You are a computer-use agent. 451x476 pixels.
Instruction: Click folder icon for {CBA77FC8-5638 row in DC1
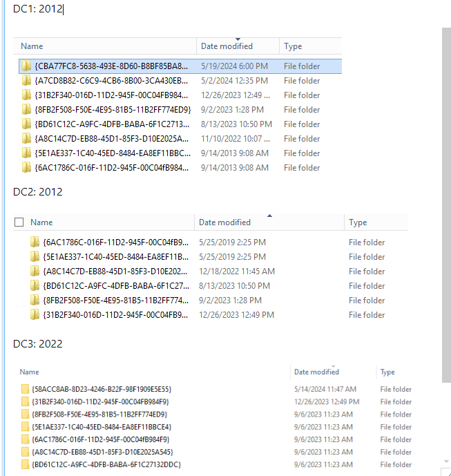click(x=26, y=66)
